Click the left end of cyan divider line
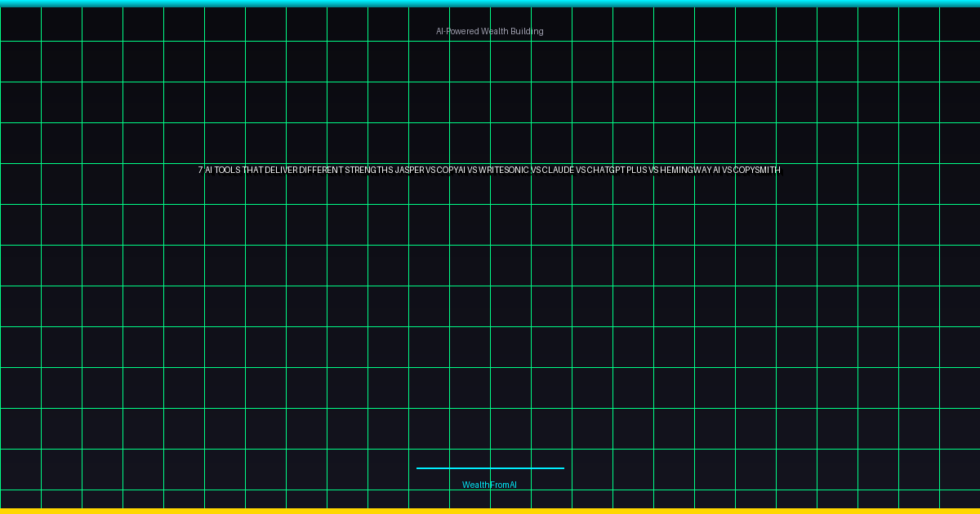This screenshot has height=514, width=980. 419,468
